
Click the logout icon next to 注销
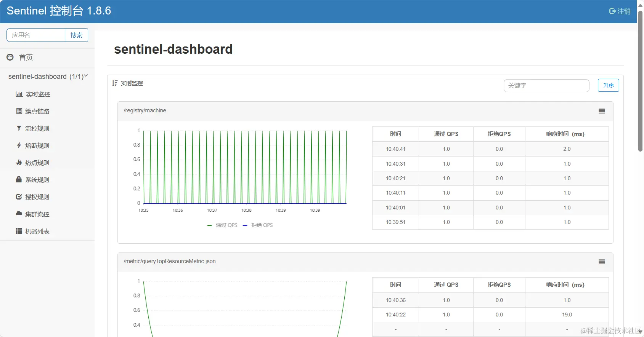[612, 11]
